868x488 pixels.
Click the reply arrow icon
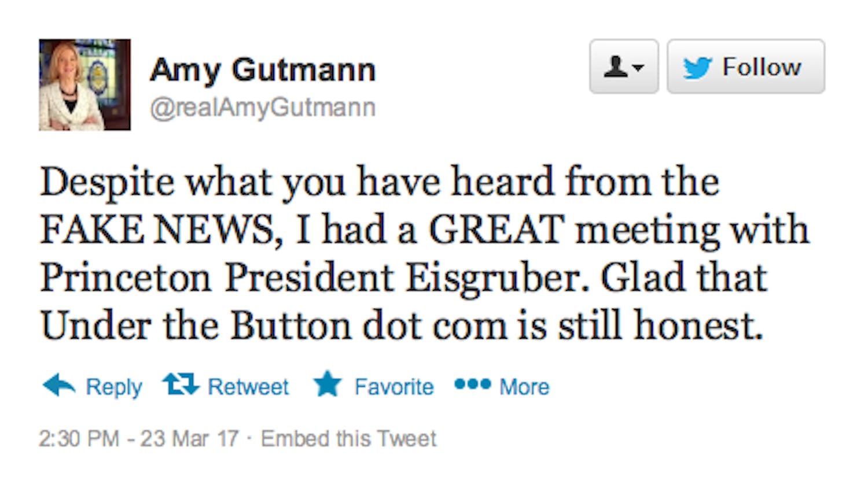pos(59,385)
